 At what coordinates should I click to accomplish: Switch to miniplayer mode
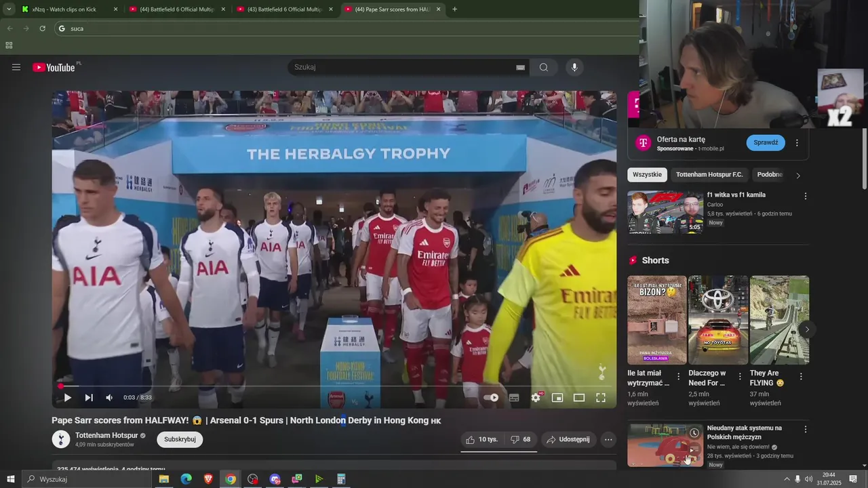coord(557,398)
